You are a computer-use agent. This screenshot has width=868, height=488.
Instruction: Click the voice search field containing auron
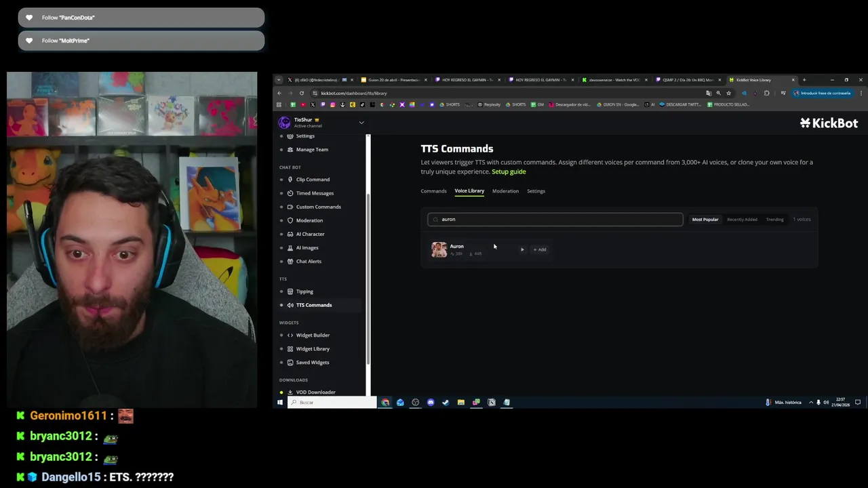555,219
